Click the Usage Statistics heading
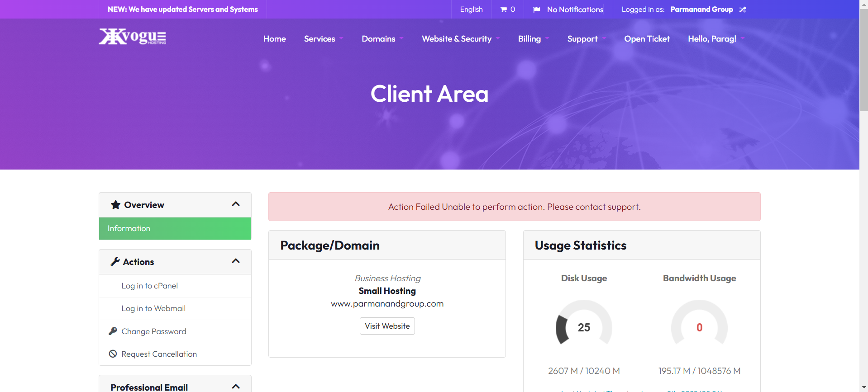The height and width of the screenshot is (392, 868). pos(581,246)
